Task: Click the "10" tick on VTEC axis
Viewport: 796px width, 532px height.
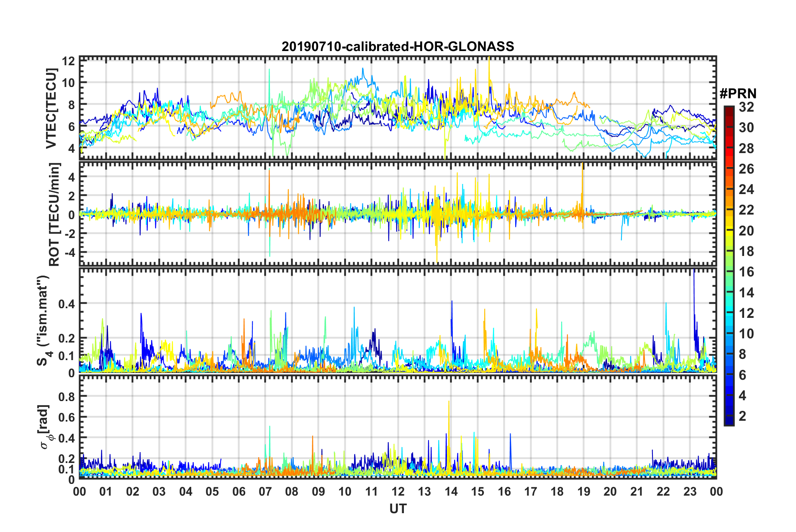Action: 68,83
